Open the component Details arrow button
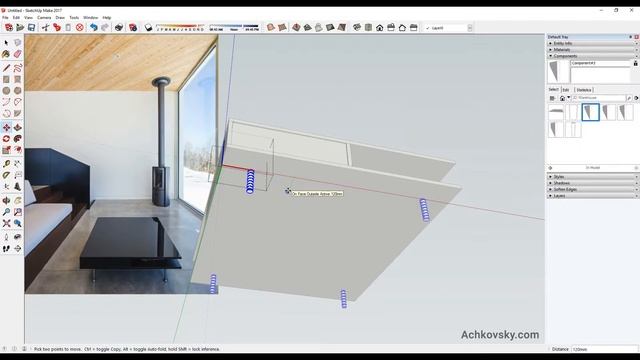 [x=636, y=98]
